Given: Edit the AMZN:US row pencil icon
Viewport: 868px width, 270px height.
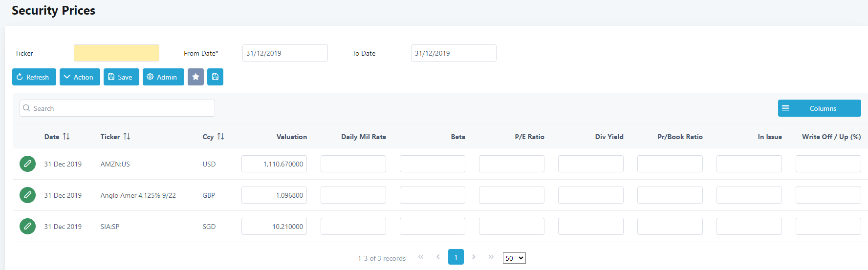Looking at the screenshot, I should [27, 164].
